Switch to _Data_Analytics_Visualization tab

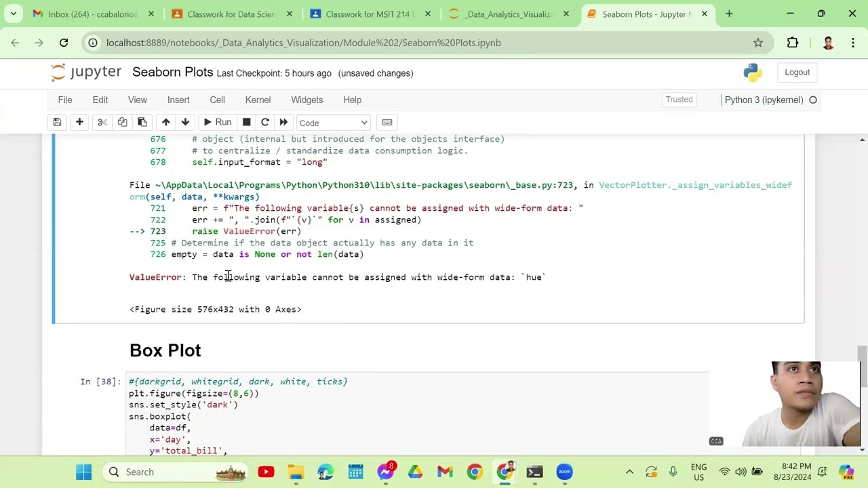509,14
